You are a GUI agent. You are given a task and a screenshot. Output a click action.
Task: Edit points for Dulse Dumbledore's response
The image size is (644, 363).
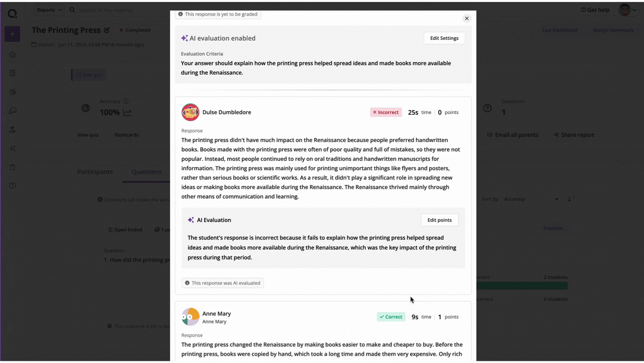(x=439, y=220)
